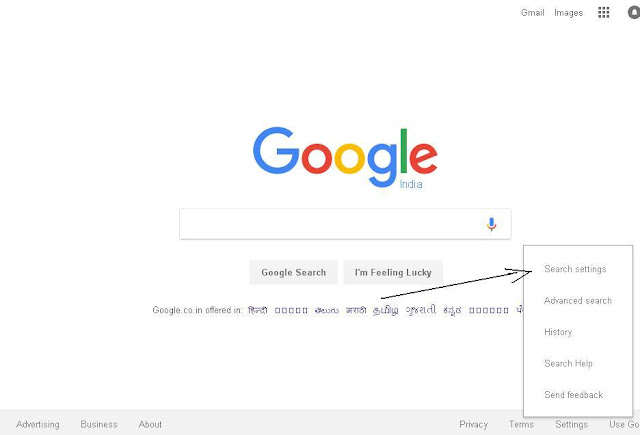Screen dimensions: 640x435
Task: Open the Business footer link
Action: [x=99, y=424]
